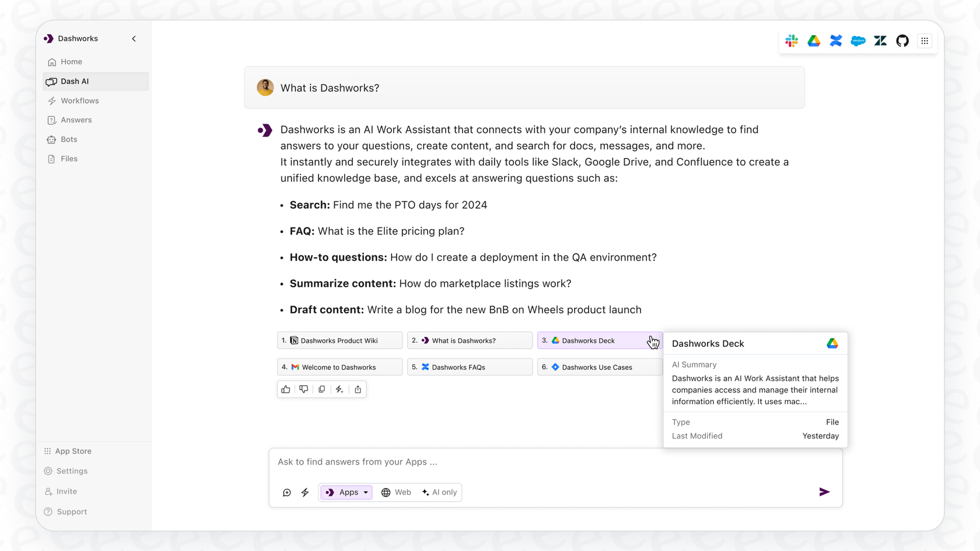Viewport: 980px width, 551px height.
Task: Toggle the Web search source
Action: pos(396,492)
